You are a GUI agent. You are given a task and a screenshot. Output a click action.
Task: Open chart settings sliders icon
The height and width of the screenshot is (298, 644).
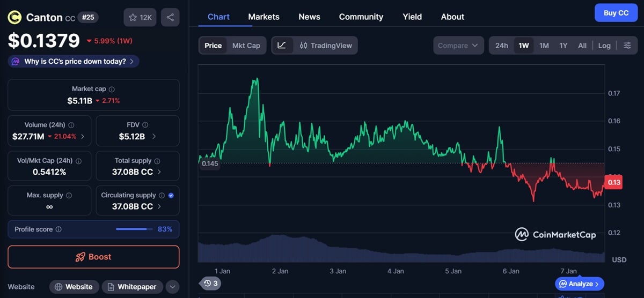click(627, 46)
